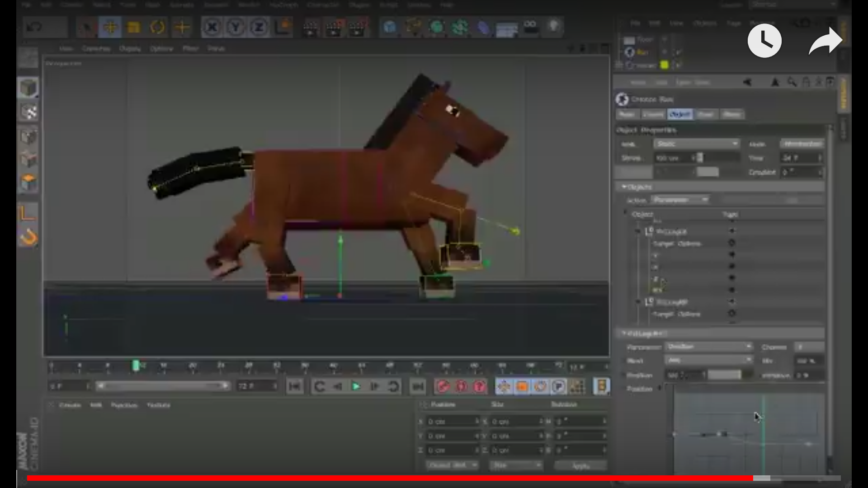Open the Blend dropdown below Parameter
This screenshot has height=488, width=868.
(x=708, y=360)
